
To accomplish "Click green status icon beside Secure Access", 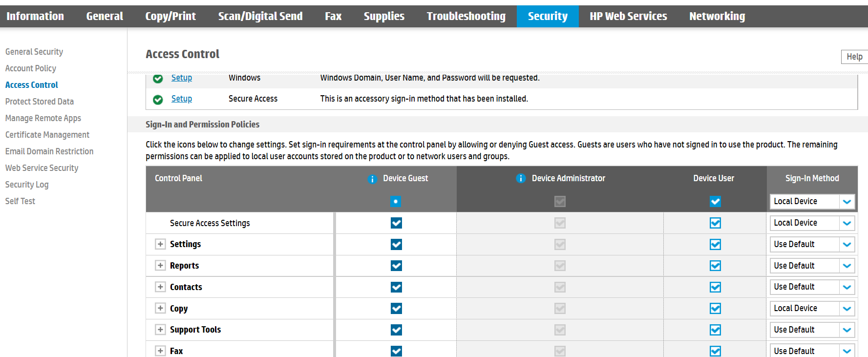I will pos(158,100).
